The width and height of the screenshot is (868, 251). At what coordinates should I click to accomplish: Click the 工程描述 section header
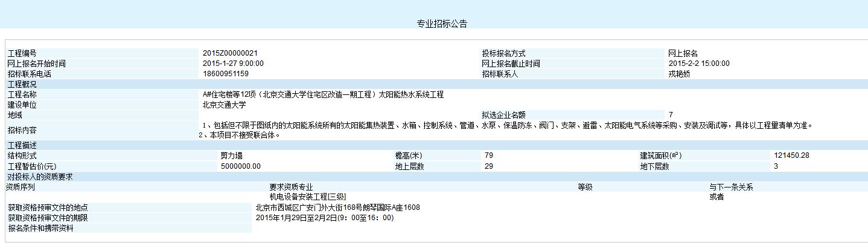click(x=22, y=145)
